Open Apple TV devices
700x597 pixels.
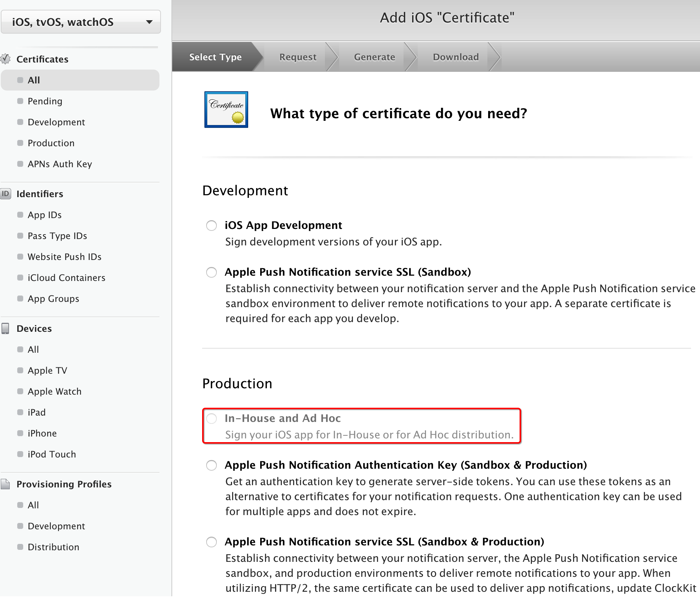pos(48,370)
